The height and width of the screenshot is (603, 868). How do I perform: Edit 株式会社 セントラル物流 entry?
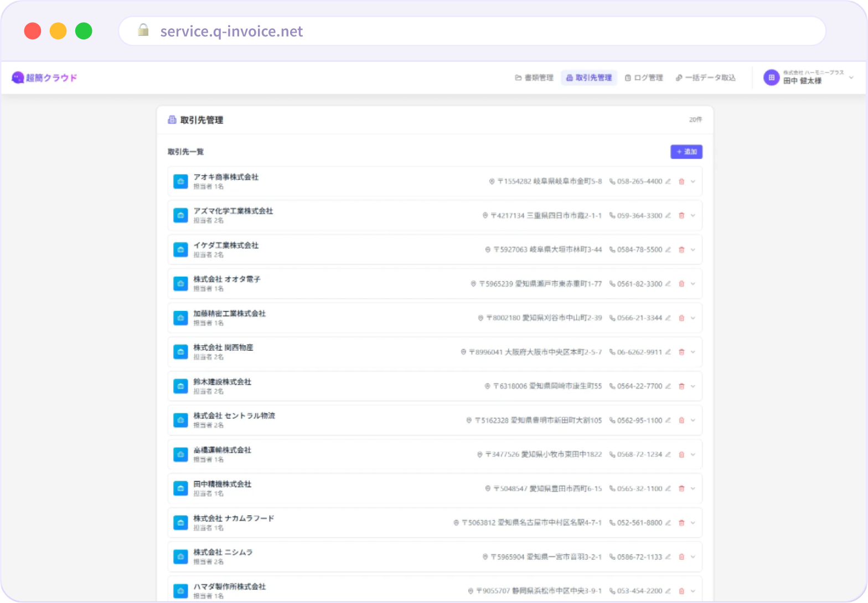pos(668,420)
